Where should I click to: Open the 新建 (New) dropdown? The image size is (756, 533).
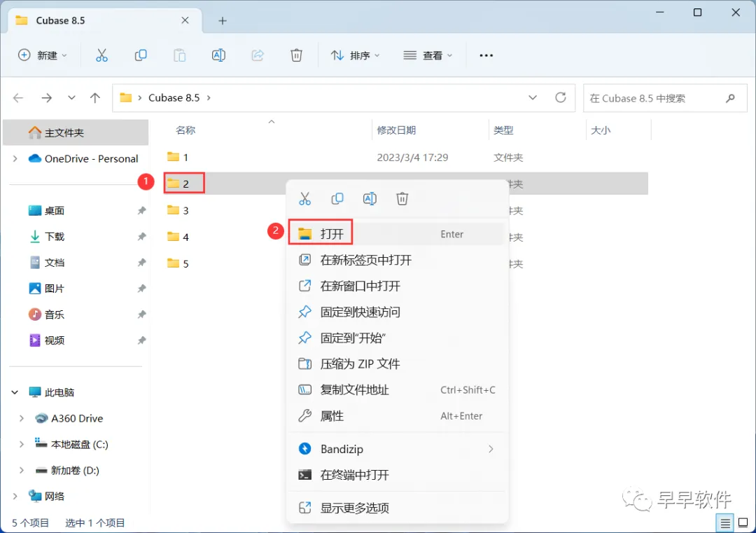point(43,55)
